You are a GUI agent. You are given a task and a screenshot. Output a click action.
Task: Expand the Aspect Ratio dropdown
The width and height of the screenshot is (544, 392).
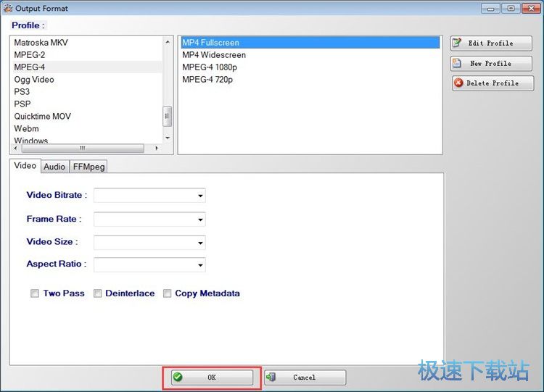click(x=200, y=265)
